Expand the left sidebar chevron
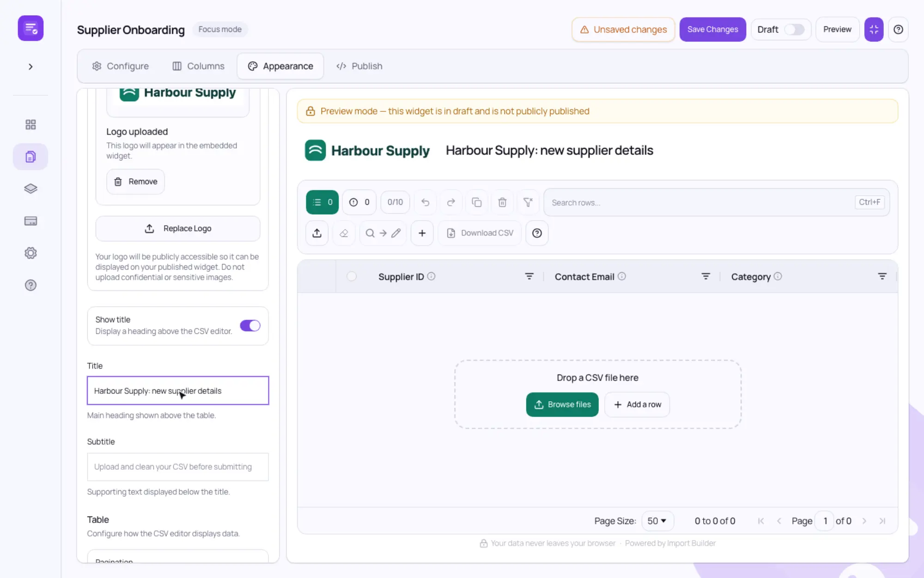 pyautogui.click(x=30, y=67)
